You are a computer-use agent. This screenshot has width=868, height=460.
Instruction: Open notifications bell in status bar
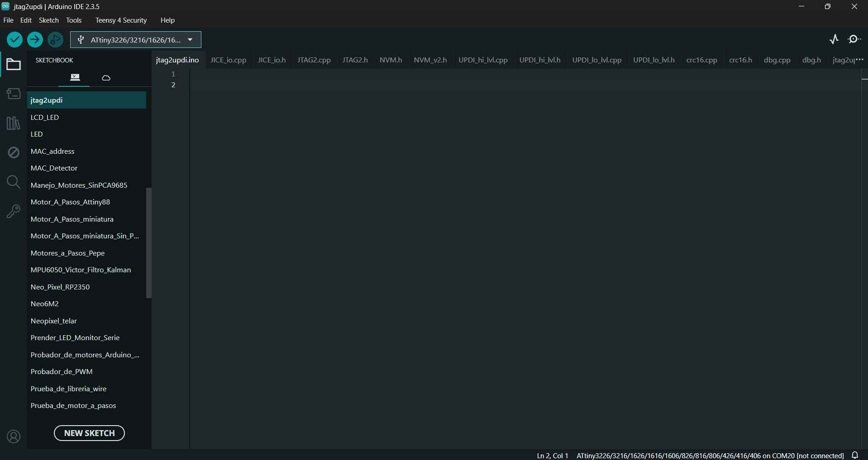(855, 455)
